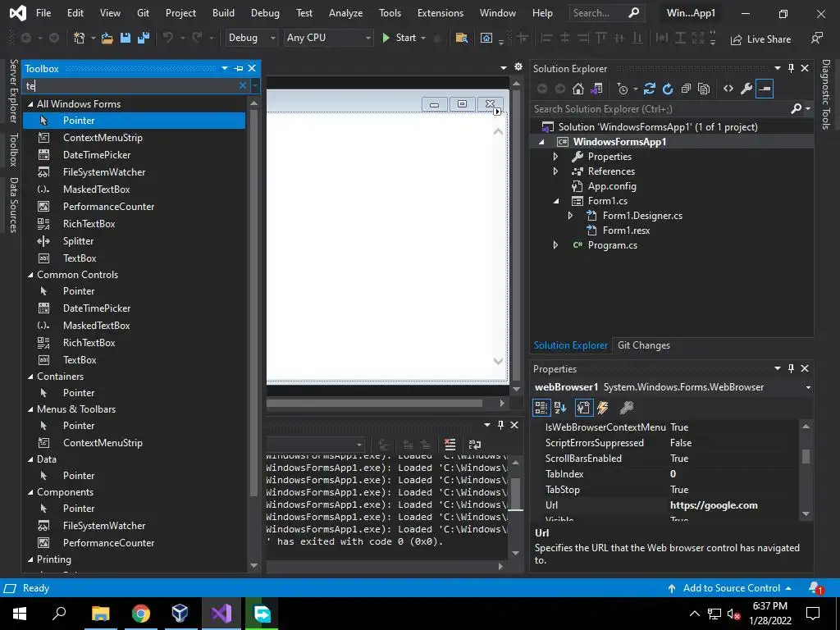This screenshot has width=840, height=630.
Task: Open the Debug configuration dropdown
Action: [x=272, y=38]
